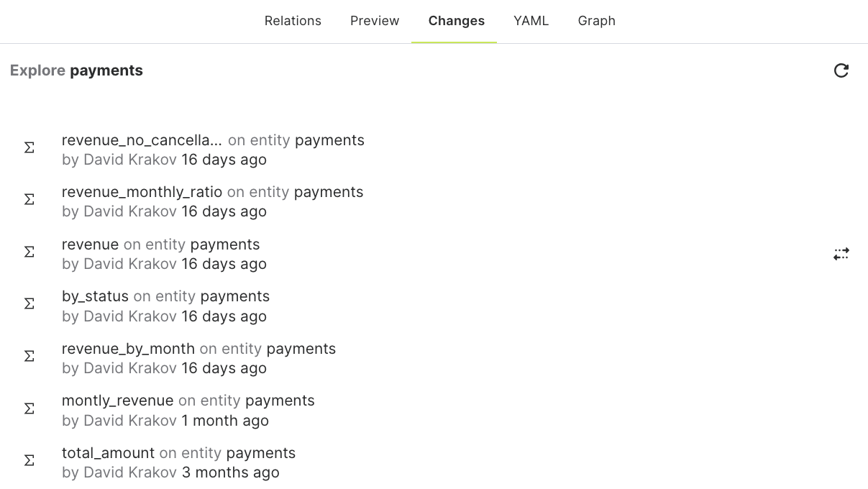Screen dimensions: 868x489
Task: Switch to the Graph tab
Action: [597, 21]
